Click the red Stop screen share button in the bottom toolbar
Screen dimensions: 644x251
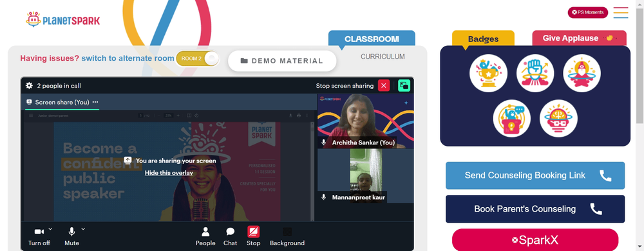253,237
